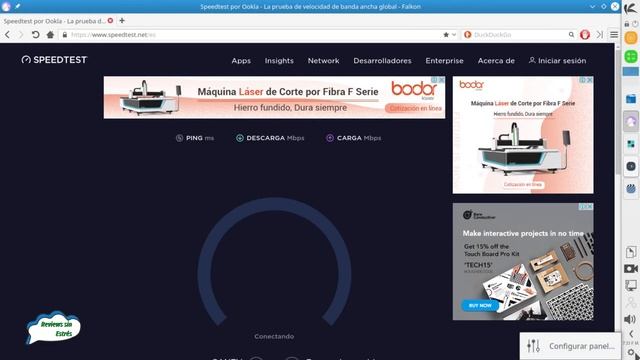Focus the DuckDuckGo search box
The width and height of the screenshot is (640, 360).
pos(519,35)
